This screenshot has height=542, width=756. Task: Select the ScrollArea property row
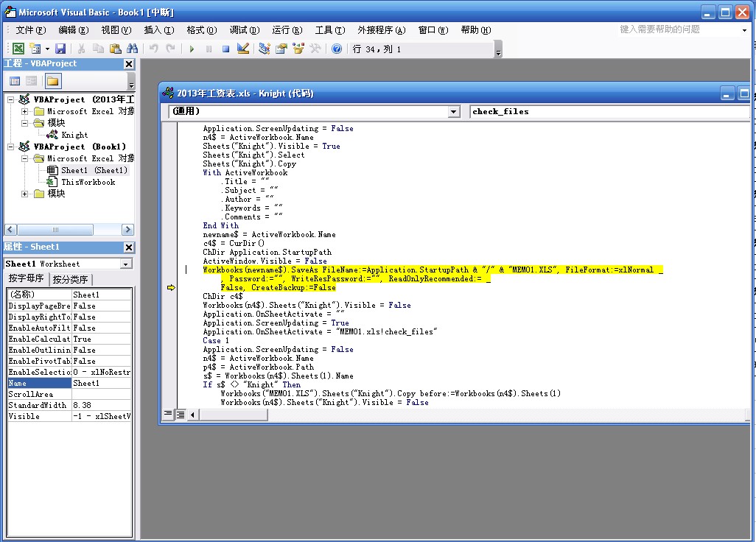pyautogui.click(x=69, y=394)
